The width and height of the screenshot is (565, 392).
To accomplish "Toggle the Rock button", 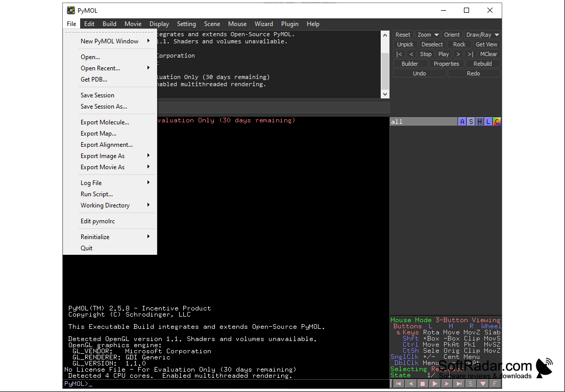I will 459,44.
